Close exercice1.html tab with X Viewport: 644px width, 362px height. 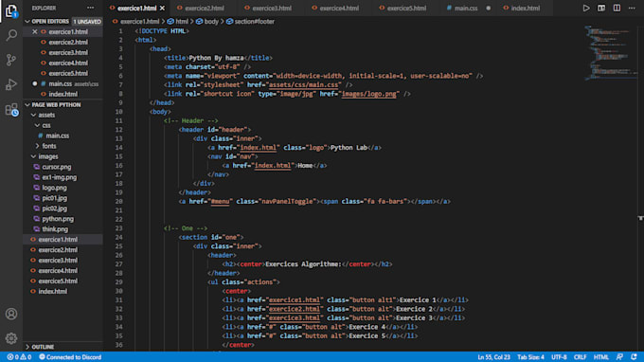[163, 8]
